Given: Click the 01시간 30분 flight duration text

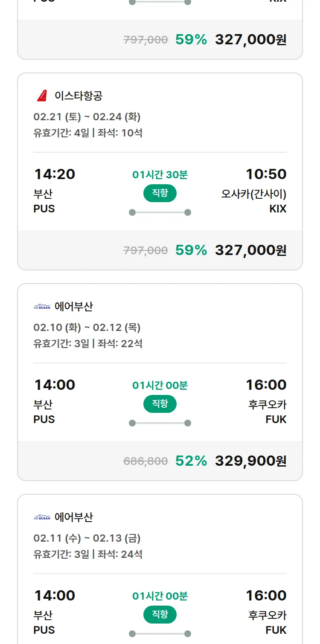Looking at the screenshot, I should 160,175.
